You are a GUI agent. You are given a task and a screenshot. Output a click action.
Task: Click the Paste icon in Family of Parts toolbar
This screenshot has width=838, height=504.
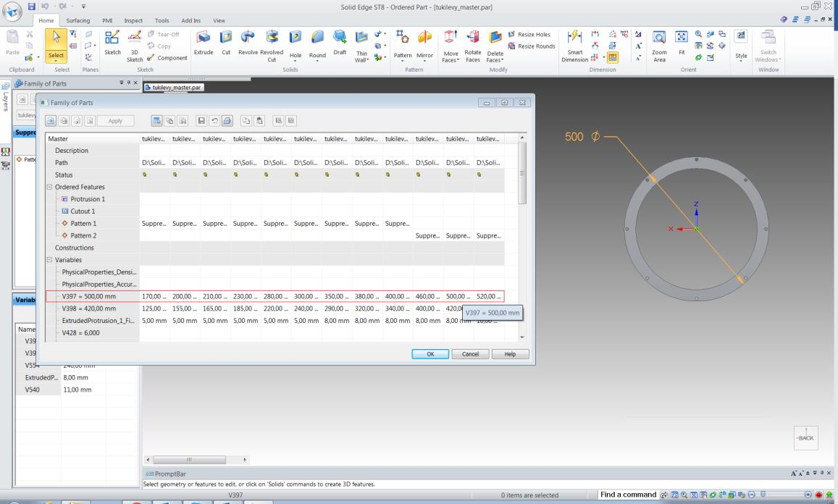259,121
